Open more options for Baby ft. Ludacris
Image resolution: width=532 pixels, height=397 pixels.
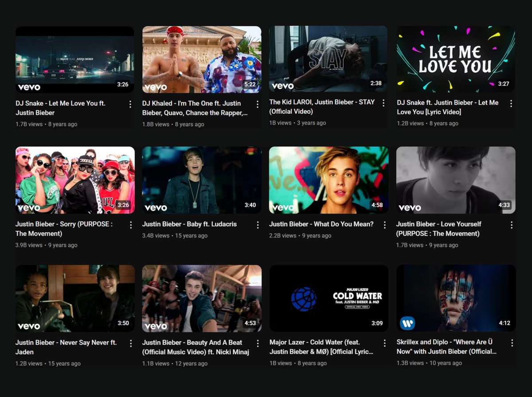click(258, 225)
